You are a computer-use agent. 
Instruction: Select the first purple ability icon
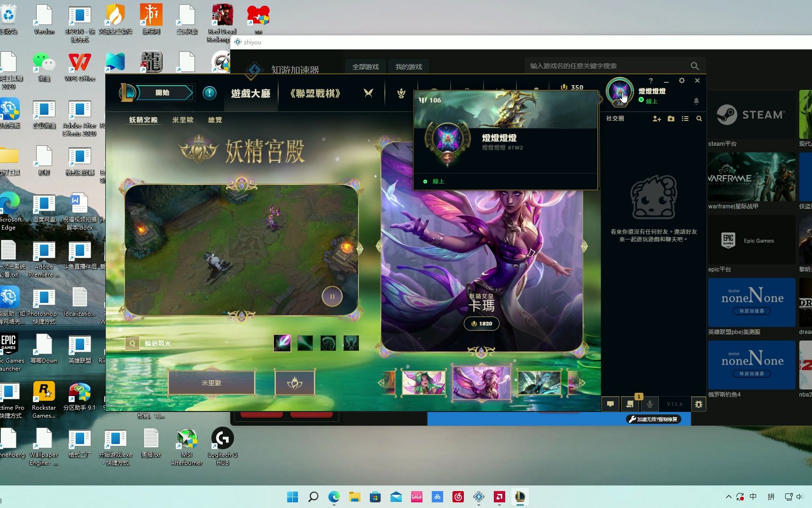tap(282, 343)
